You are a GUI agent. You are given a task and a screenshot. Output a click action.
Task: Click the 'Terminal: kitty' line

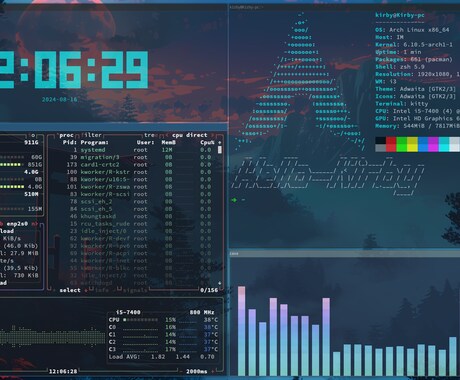tap(401, 104)
